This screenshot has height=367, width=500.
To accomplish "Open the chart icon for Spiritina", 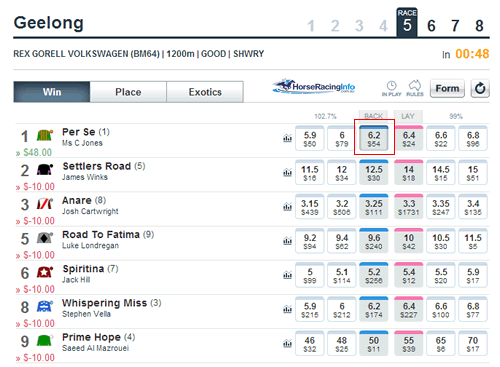I will click(287, 275).
